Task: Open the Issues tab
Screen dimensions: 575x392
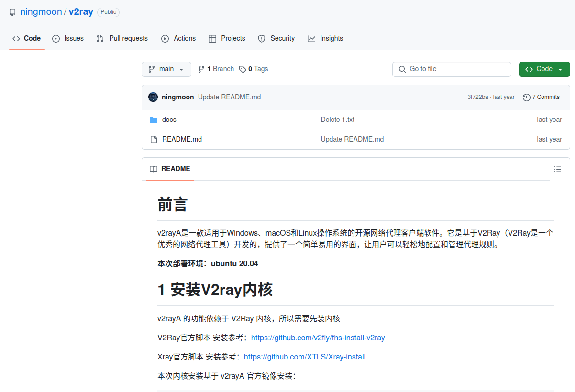Action: click(68, 38)
